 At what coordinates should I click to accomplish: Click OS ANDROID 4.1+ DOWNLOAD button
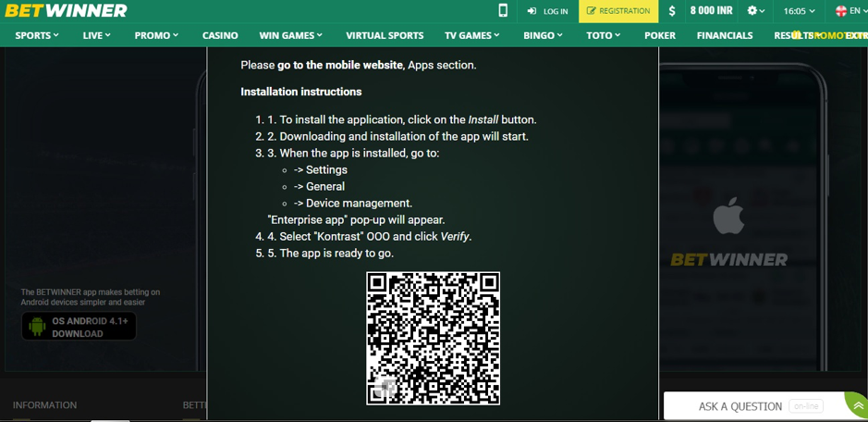click(x=79, y=326)
